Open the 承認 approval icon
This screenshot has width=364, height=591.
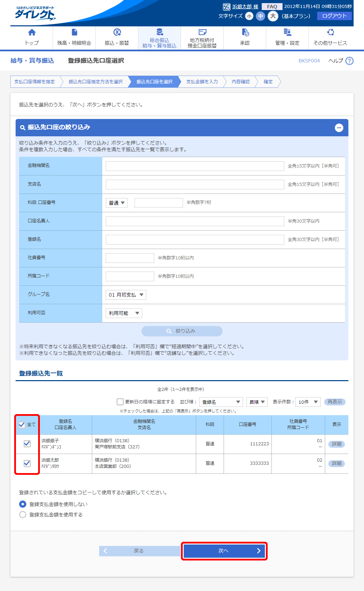tap(245, 33)
